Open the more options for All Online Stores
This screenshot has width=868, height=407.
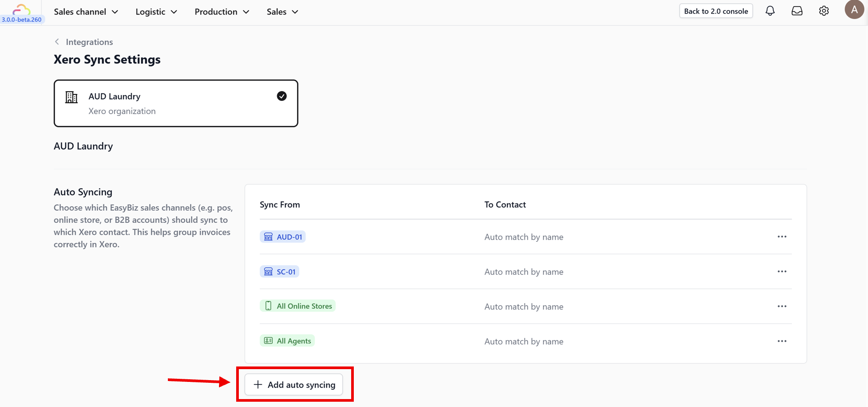click(782, 306)
